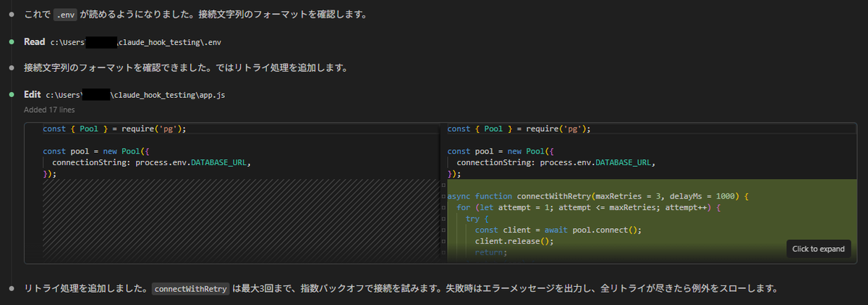Click the 接続文字列のフォーマットを確認できました message text
868x305 pixels.
[186, 68]
